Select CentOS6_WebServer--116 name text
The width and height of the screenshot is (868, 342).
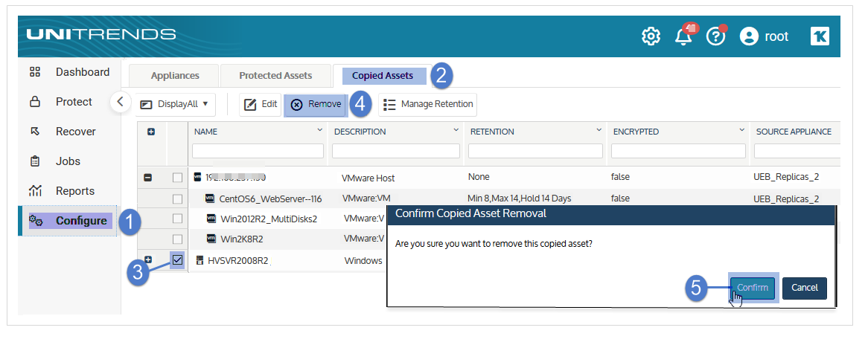[270, 199]
